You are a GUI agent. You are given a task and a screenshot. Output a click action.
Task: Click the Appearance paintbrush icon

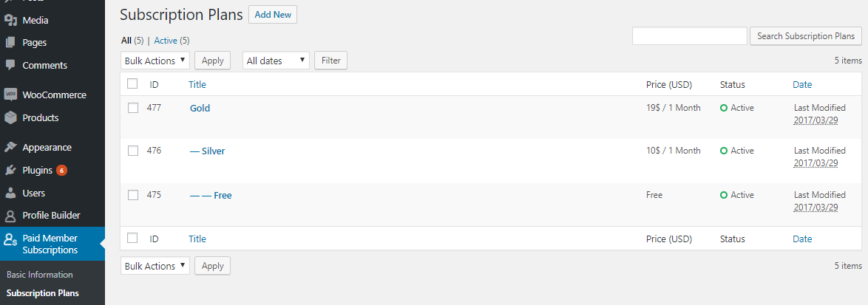10,148
